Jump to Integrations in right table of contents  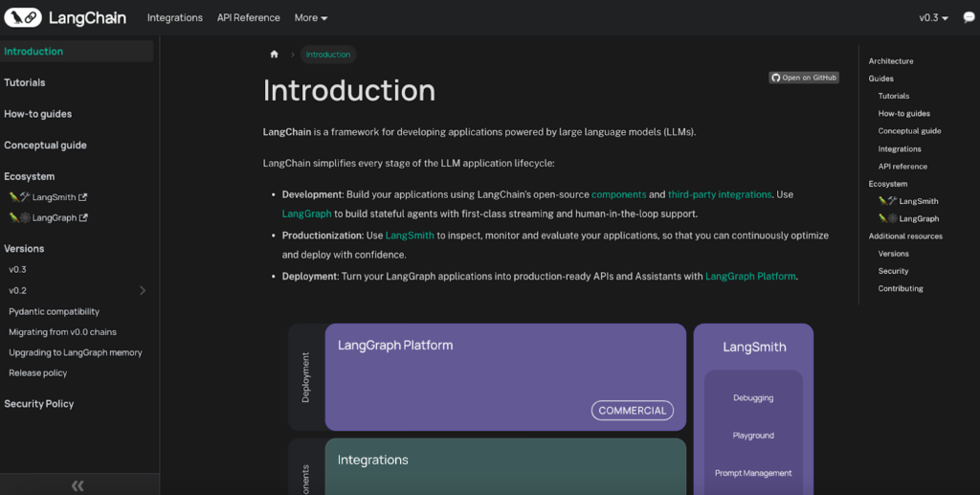point(900,148)
